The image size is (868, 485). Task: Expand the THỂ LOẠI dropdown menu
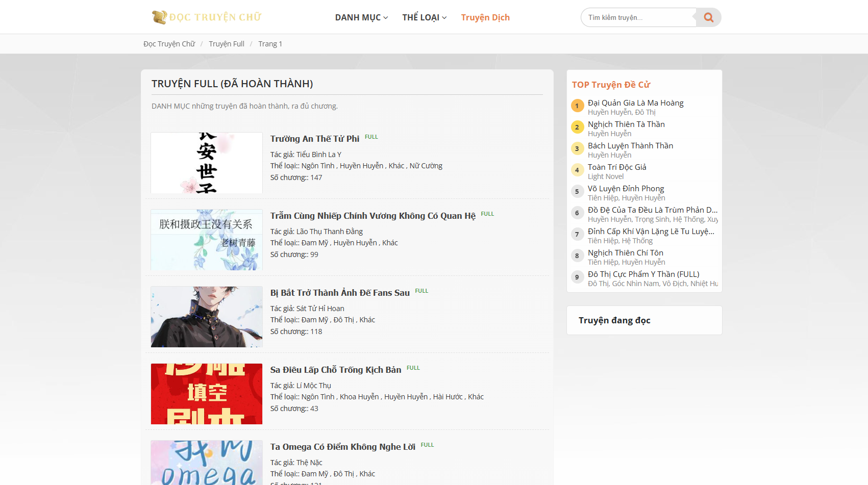(x=424, y=17)
